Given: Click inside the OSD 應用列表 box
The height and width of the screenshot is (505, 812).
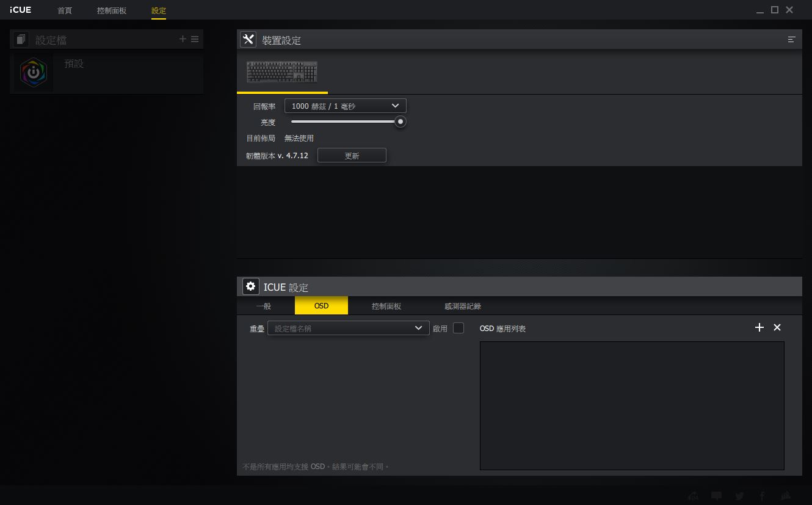Looking at the screenshot, I should (632, 405).
